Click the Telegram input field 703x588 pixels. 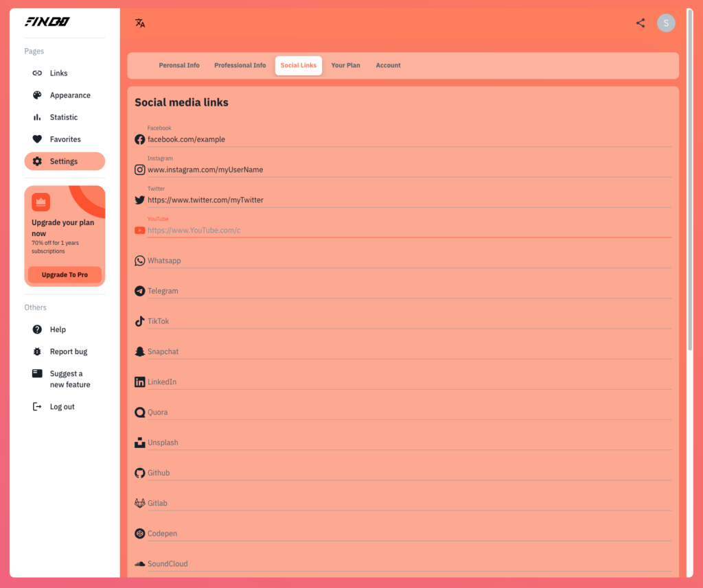(x=409, y=291)
